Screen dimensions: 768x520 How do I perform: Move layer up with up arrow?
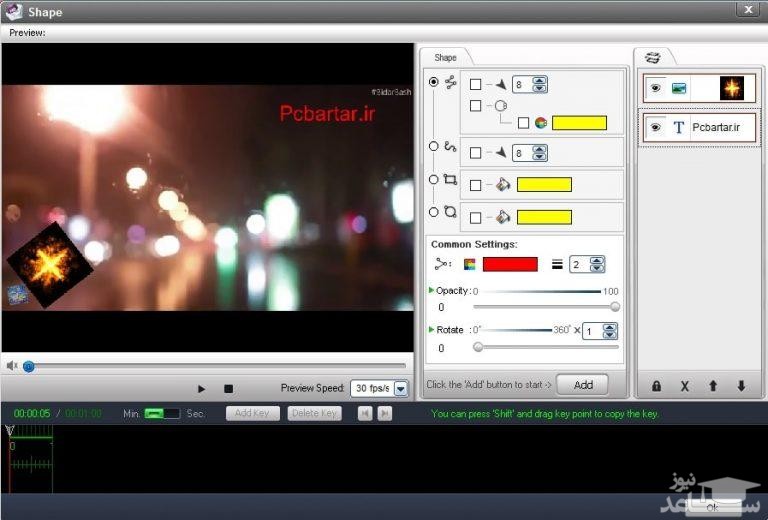click(x=713, y=386)
